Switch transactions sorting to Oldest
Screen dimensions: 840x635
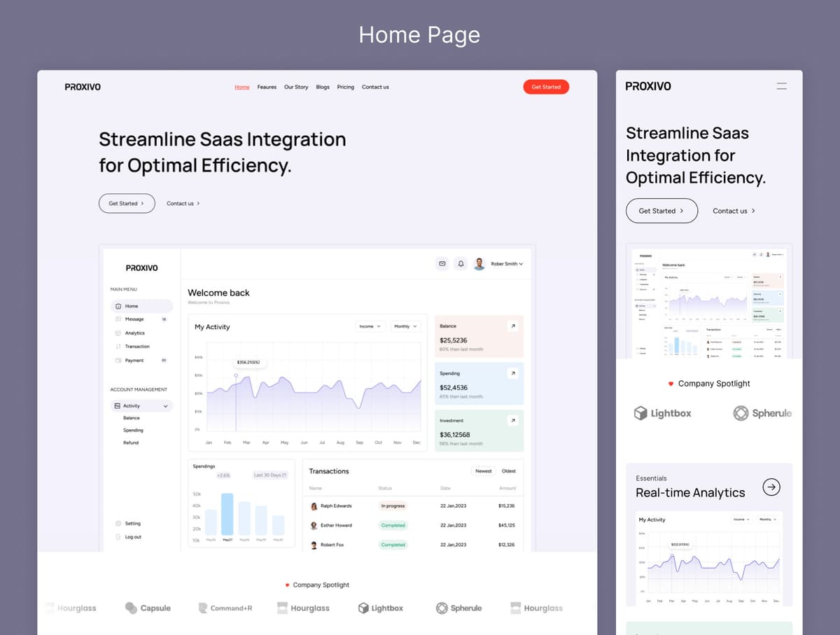click(x=509, y=471)
